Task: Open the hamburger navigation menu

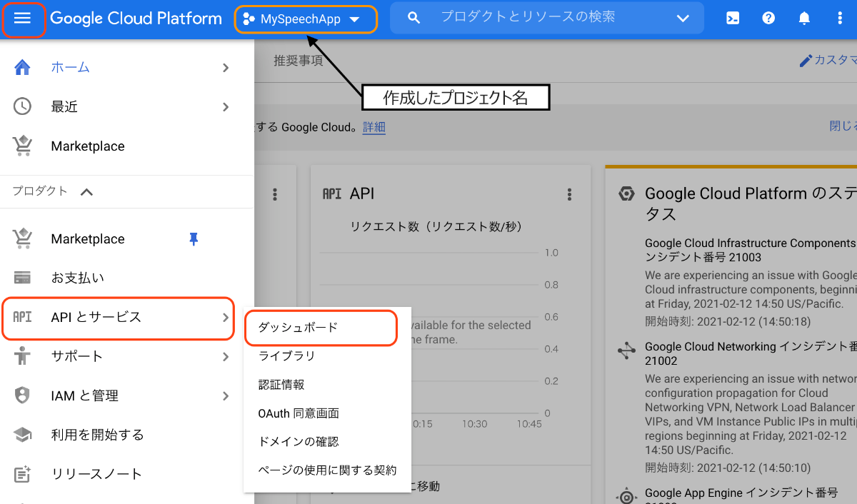Action: (23, 19)
